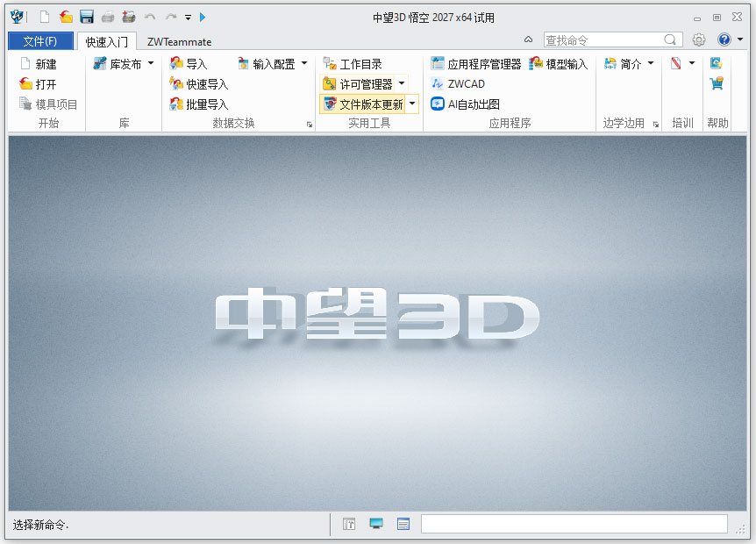Click the 导入 import icon
The width and height of the screenshot is (756, 544).
[176, 64]
